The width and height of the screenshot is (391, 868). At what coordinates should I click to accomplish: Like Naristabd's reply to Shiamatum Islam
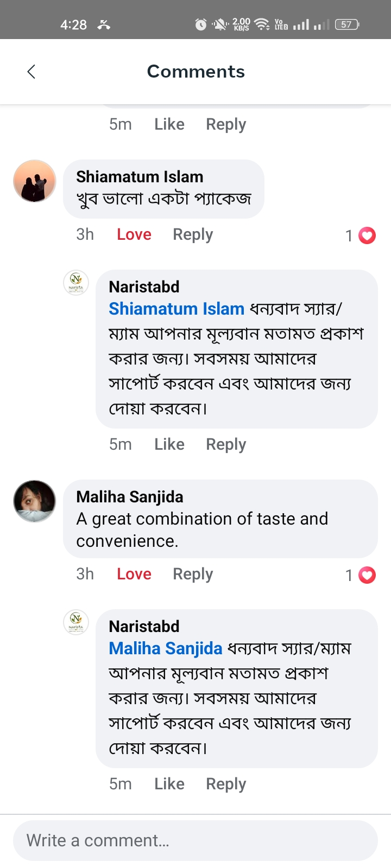169,444
